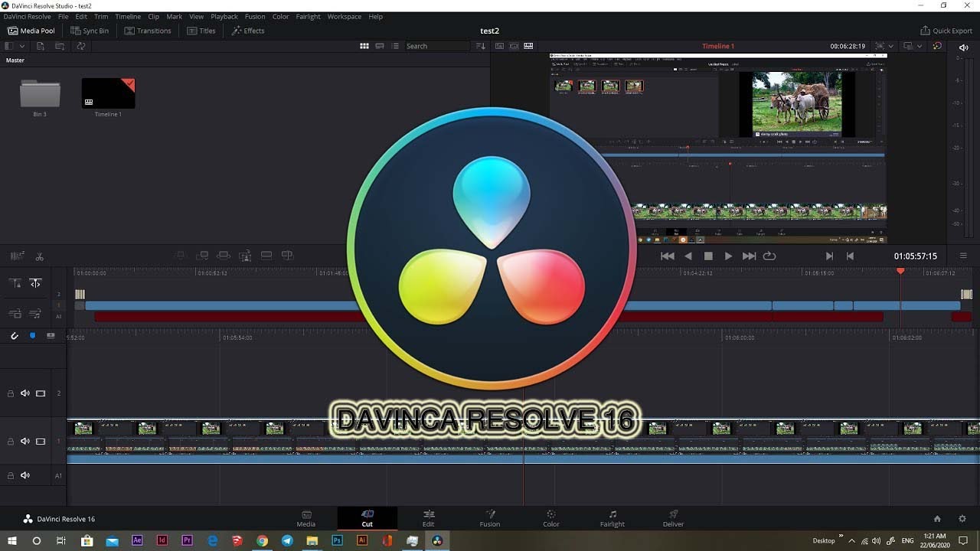Click the ripple overwrite icon
The image size is (980, 551).
point(224,256)
